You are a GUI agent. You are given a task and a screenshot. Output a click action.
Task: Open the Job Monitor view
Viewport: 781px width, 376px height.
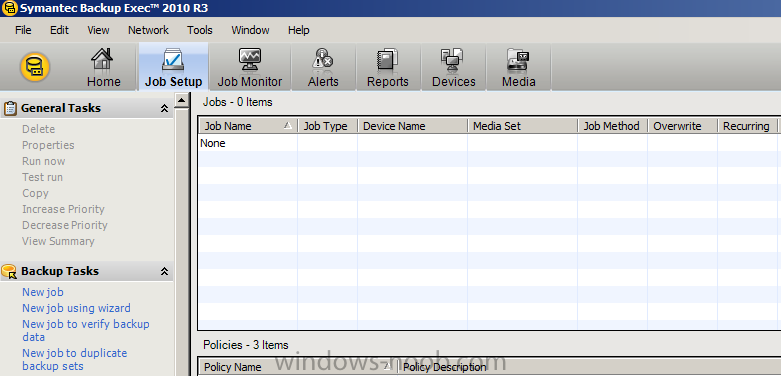(250, 67)
